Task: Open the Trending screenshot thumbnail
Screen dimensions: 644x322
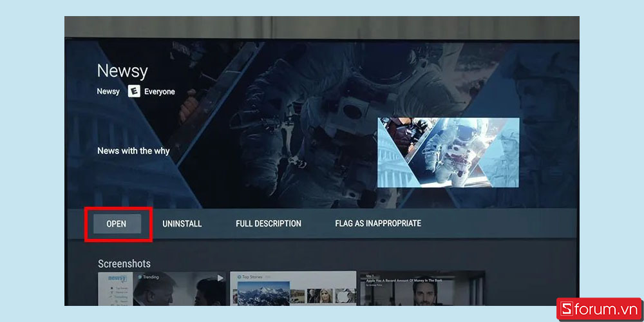Action: [162, 289]
